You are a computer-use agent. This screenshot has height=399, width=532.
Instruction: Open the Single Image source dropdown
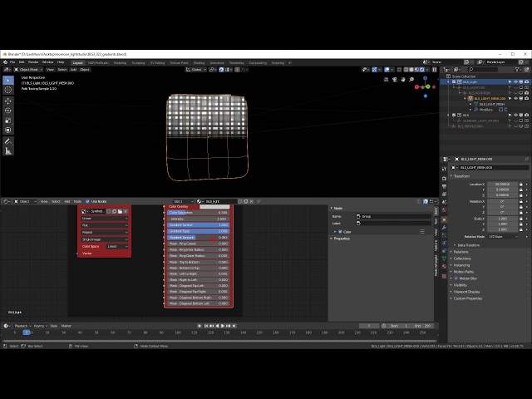click(105, 239)
